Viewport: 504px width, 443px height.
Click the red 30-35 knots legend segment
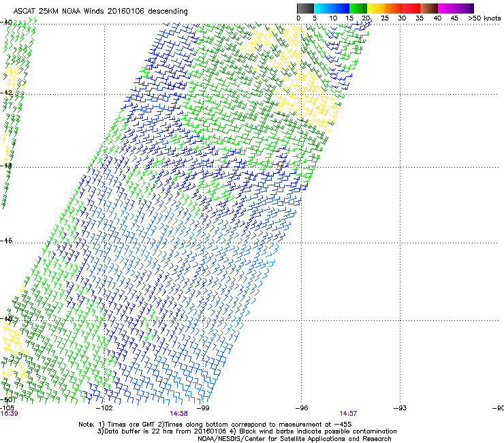411,8
